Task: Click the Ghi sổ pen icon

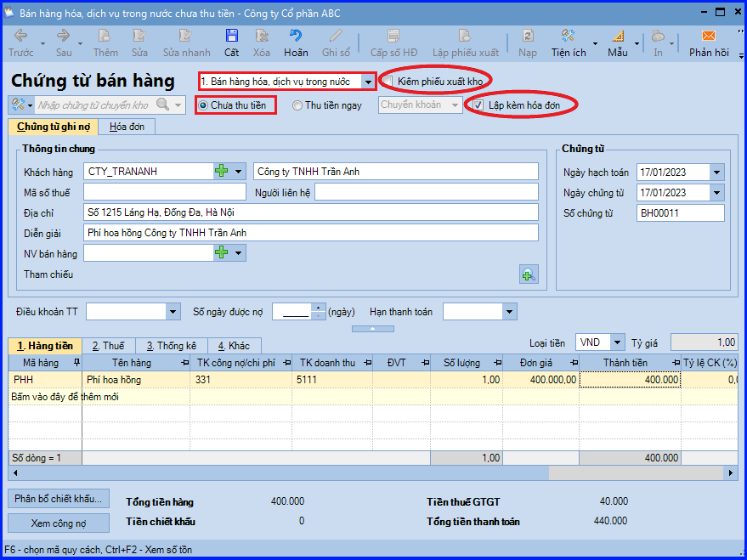Action: point(336,36)
